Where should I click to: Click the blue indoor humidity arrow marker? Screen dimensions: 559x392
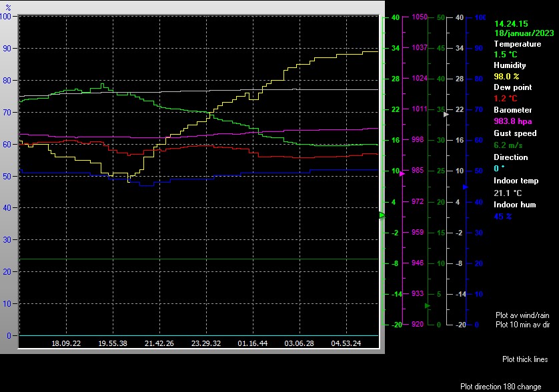coord(466,187)
